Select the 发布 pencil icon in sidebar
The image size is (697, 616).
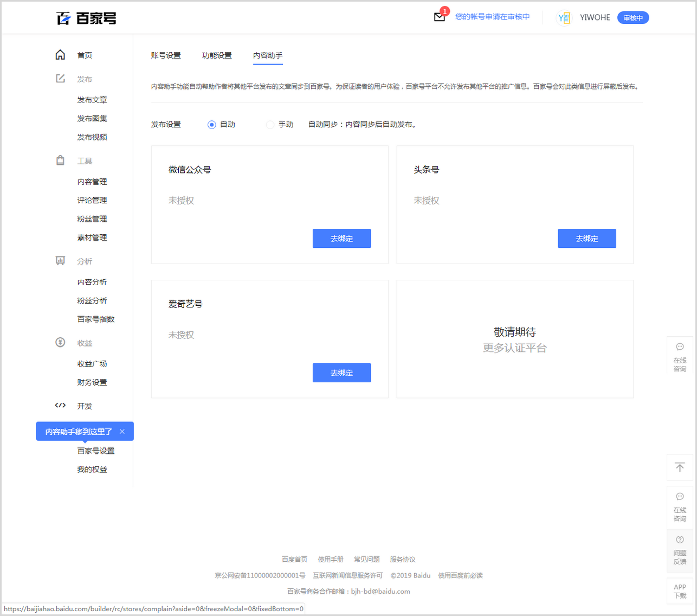[60, 78]
